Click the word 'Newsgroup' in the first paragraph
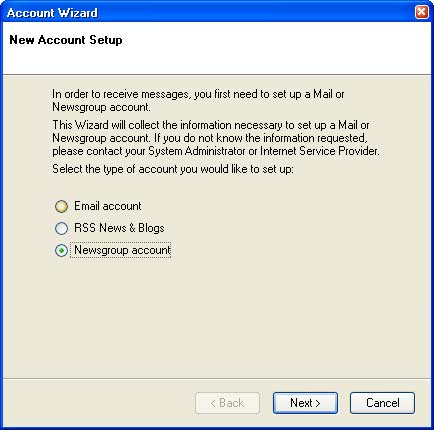This screenshot has width=434, height=430. tap(79, 107)
